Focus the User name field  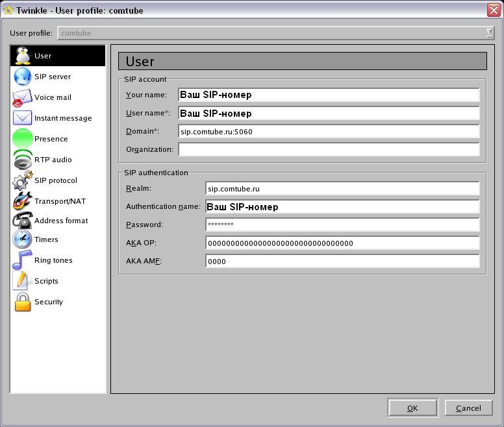coord(329,113)
